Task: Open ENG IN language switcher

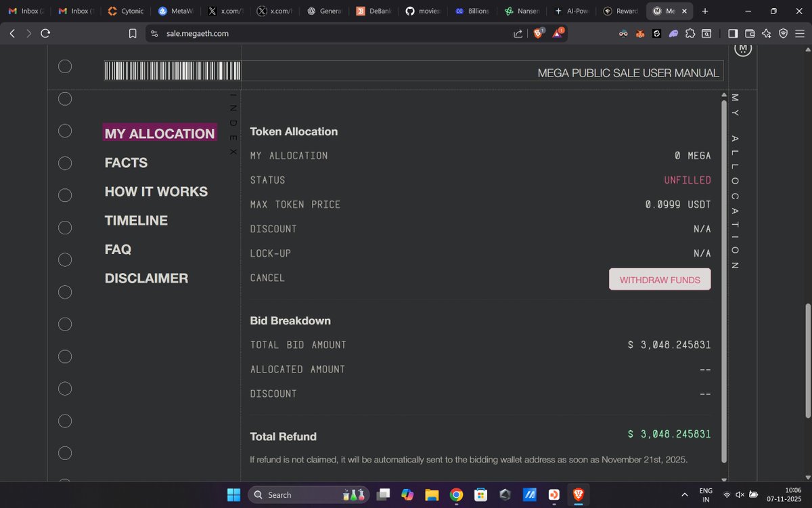Action: pos(706,494)
